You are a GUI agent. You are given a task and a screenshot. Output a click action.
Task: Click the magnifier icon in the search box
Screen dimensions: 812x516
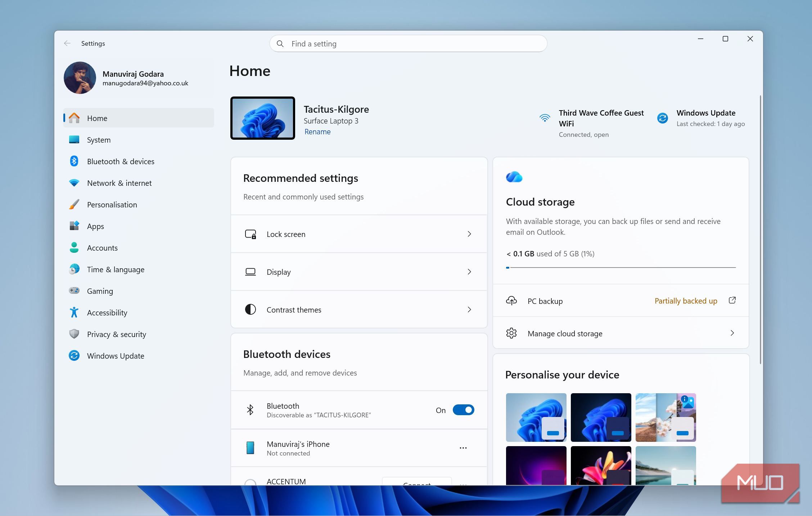[x=280, y=44]
